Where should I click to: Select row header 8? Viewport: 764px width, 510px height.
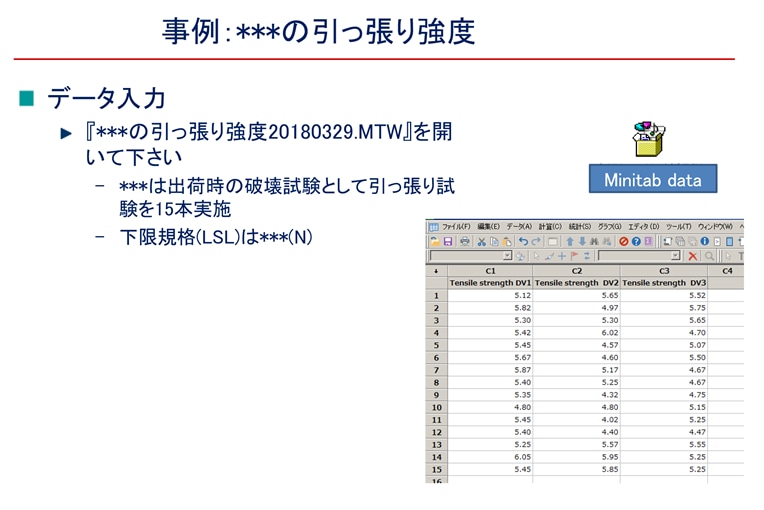coord(437,383)
